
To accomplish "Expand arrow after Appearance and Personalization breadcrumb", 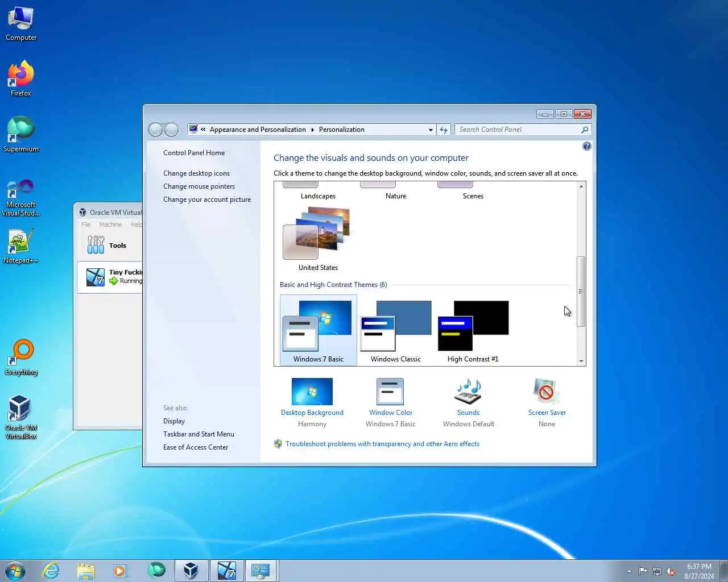I will click(312, 130).
